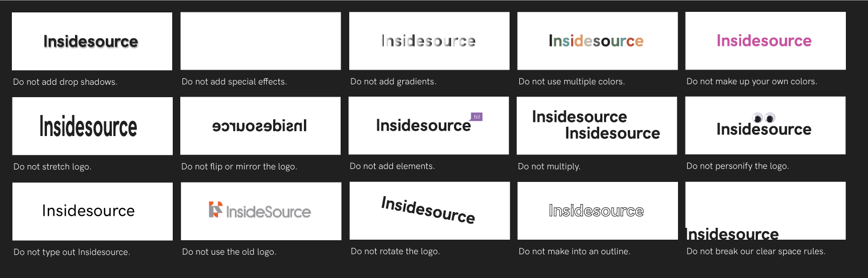Open the gradient logo example
This screenshot has width=868, height=278.
click(x=429, y=41)
